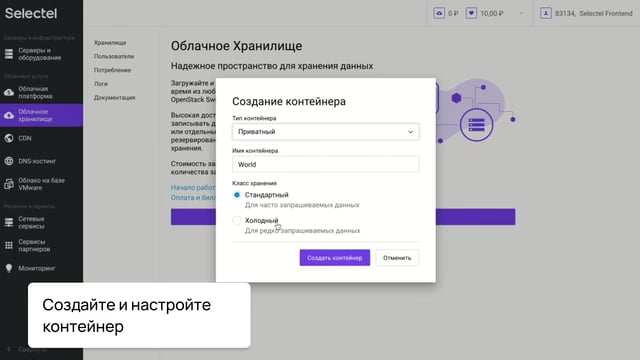Open CDN sidebar icon
The width and height of the screenshot is (640, 360).
[x=9, y=138]
